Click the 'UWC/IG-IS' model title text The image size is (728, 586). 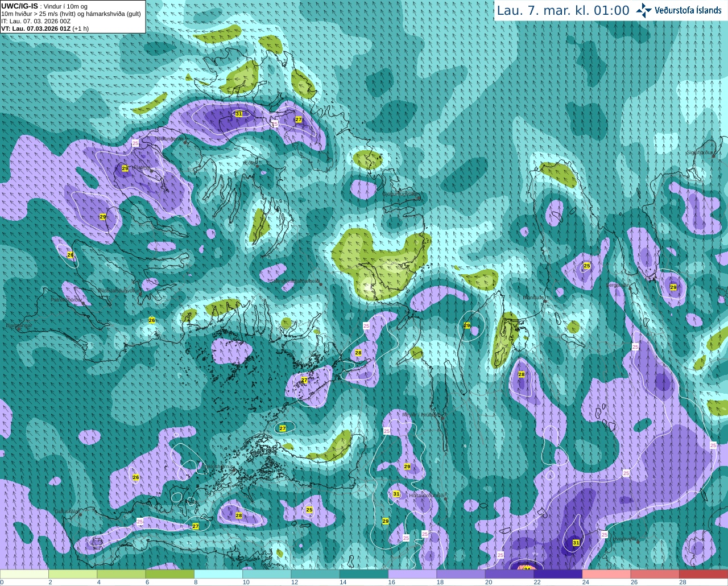pos(19,6)
